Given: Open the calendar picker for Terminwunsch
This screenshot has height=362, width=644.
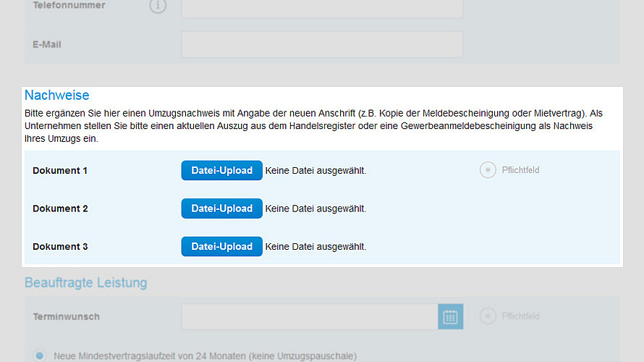Looking at the screenshot, I should 450,316.
